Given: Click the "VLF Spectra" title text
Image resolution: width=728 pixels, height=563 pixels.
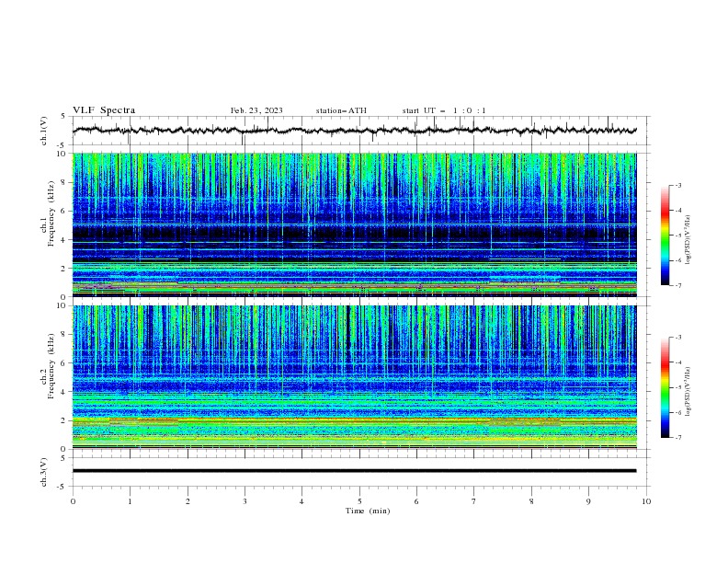Looking at the screenshot, I should pyautogui.click(x=104, y=110).
